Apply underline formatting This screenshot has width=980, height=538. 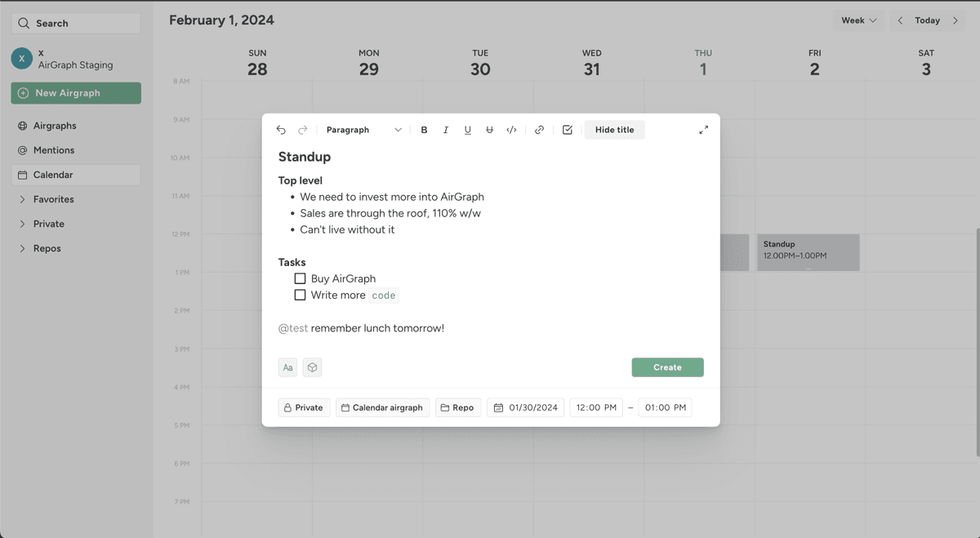coord(467,130)
